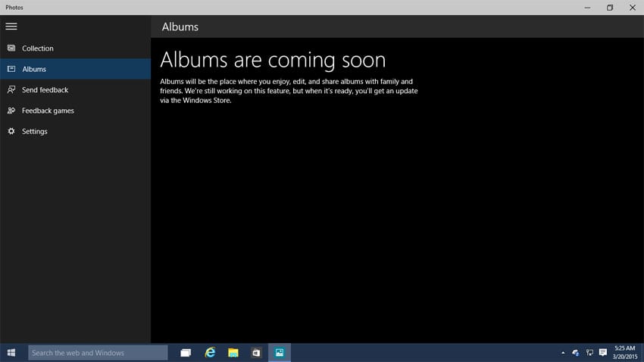644x362 pixels.
Task: Select Albums label in the sidebar
Action: pos(34,69)
